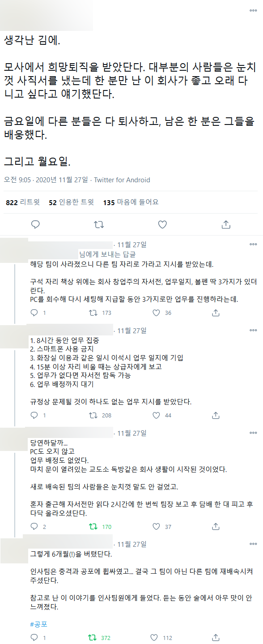
Task: Retweet the main tweet using arrows icon
Action: (x=99, y=224)
